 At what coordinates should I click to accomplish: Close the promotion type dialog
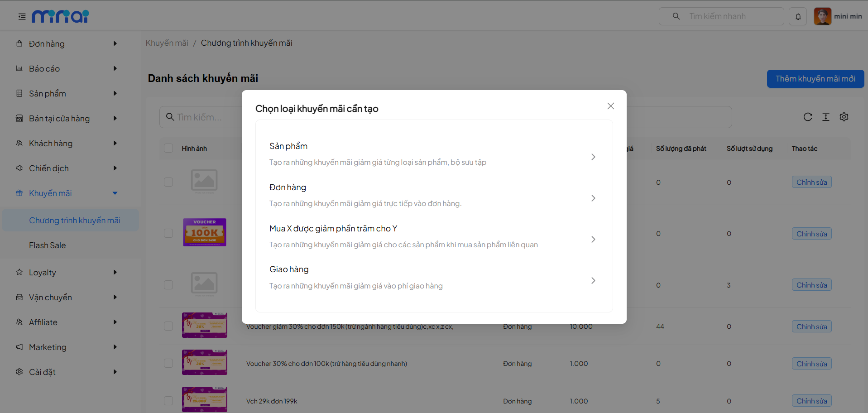click(x=610, y=106)
